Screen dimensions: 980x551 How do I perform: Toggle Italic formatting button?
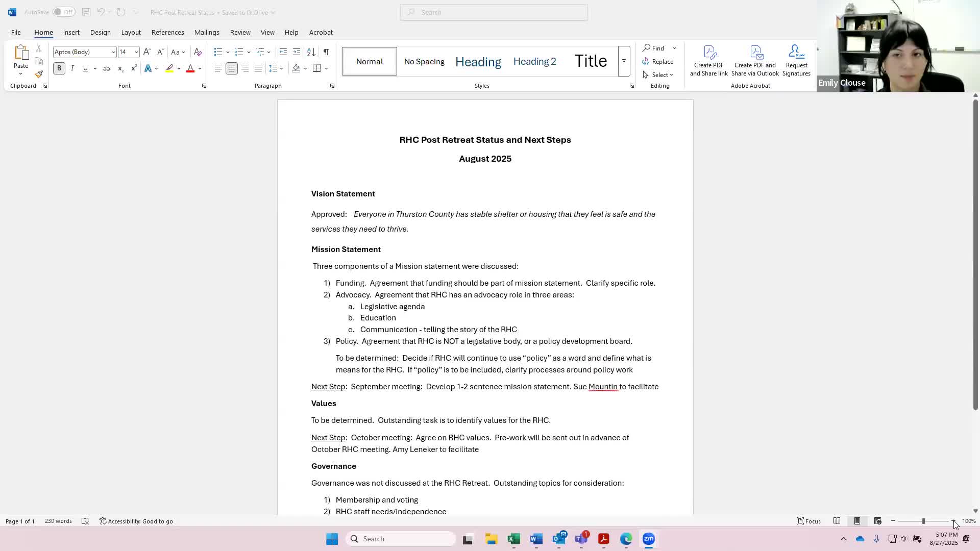pyautogui.click(x=72, y=68)
